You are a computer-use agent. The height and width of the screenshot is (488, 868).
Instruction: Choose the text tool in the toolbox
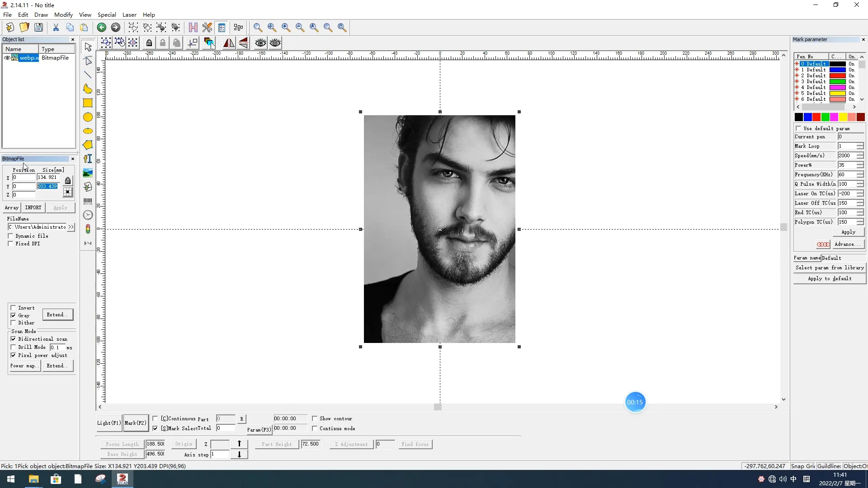point(88,159)
